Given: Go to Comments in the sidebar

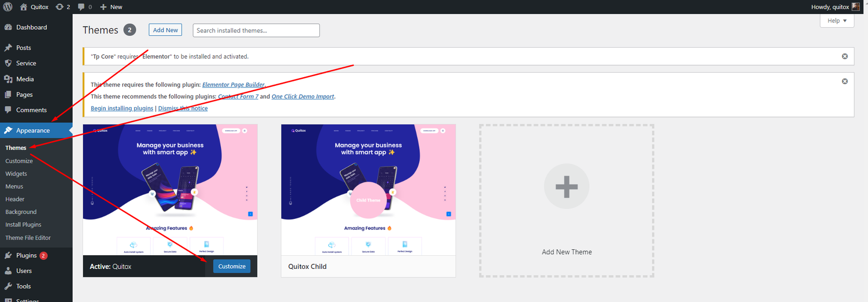Looking at the screenshot, I should [x=31, y=110].
